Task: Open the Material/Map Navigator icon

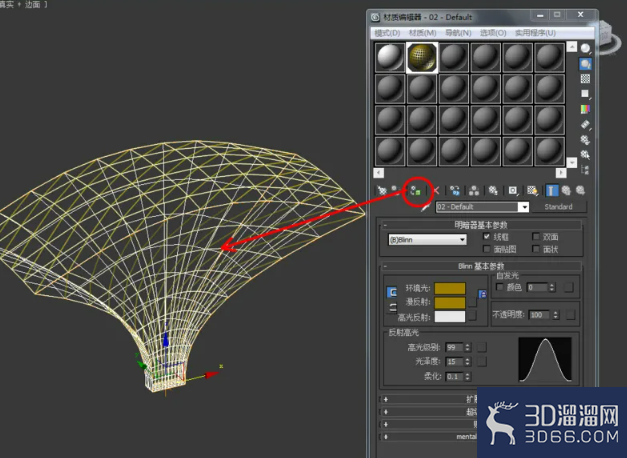Action: [585, 170]
